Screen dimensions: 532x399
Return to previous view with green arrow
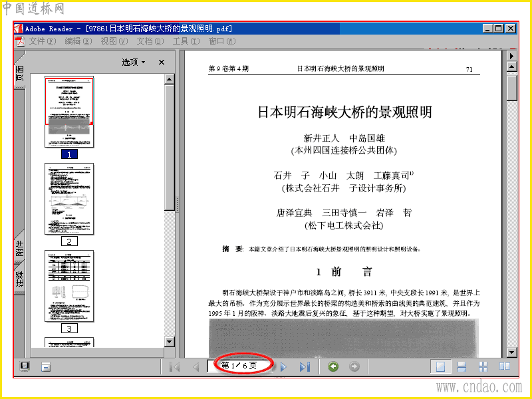tap(333, 366)
